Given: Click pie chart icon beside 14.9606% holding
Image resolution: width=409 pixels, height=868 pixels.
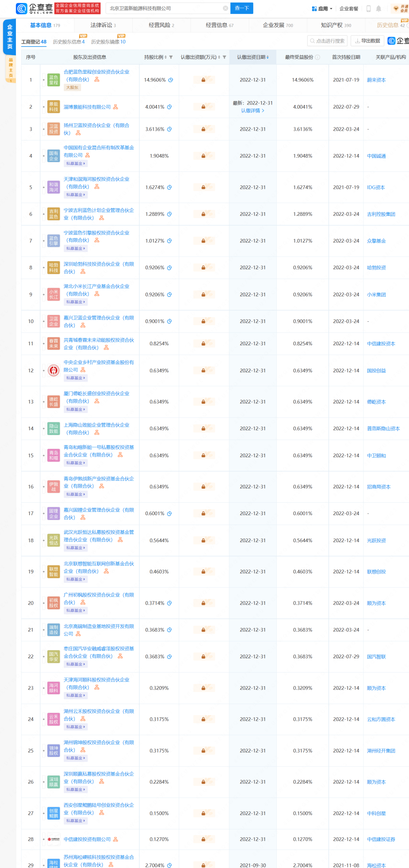Looking at the screenshot, I should [x=170, y=80].
